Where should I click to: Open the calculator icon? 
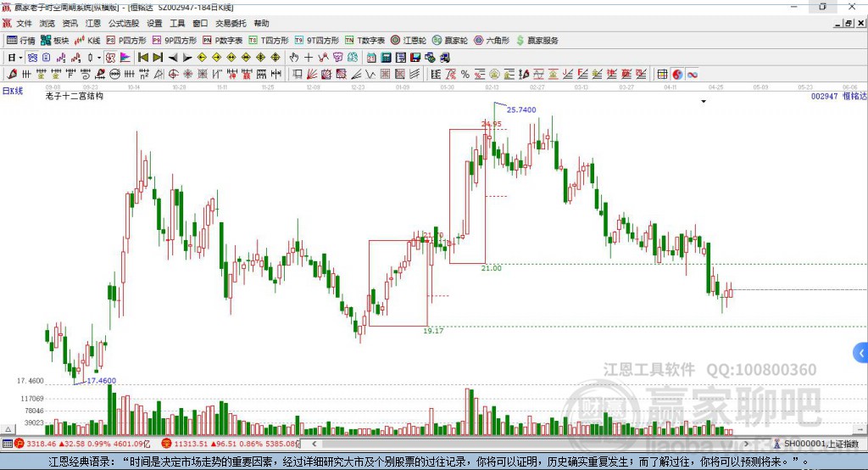386,58
